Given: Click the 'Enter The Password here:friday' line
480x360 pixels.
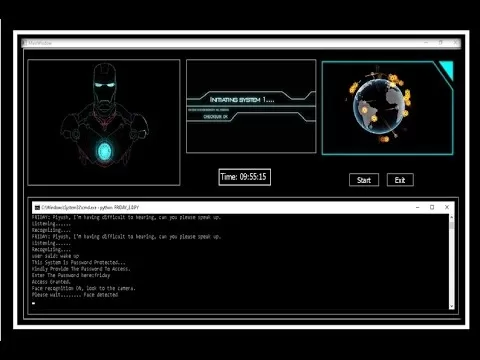Looking at the screenshot, I should [71, 275].
